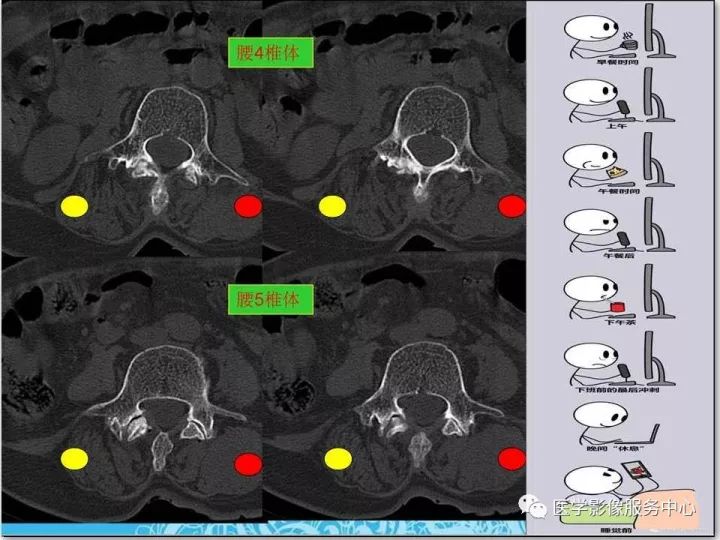Click red marker on bottom-right L5 scan
This screenshot has width=720, height=540.
tap(512, 459)
